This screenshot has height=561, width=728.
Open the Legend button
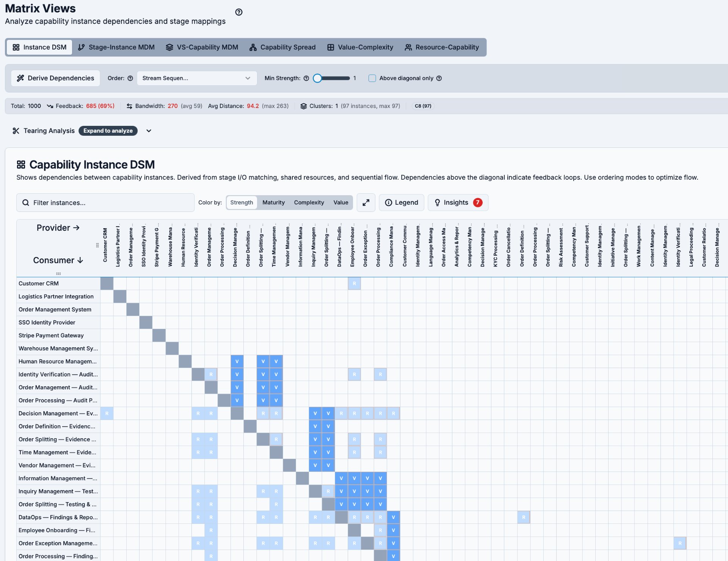(402, 202)
